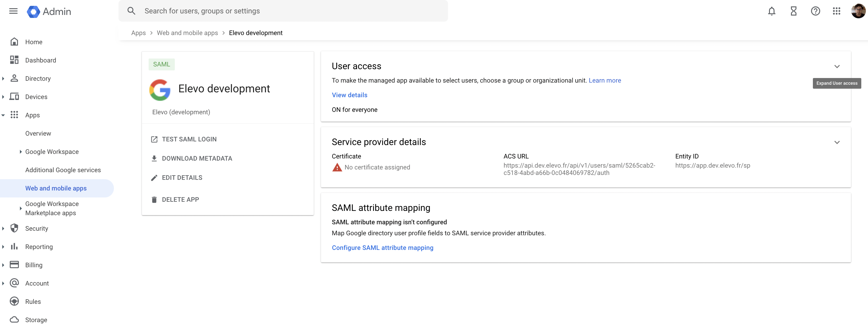Click EDIT DETAILS
Viewport: 868px width, 334px height.
[177, 178]
